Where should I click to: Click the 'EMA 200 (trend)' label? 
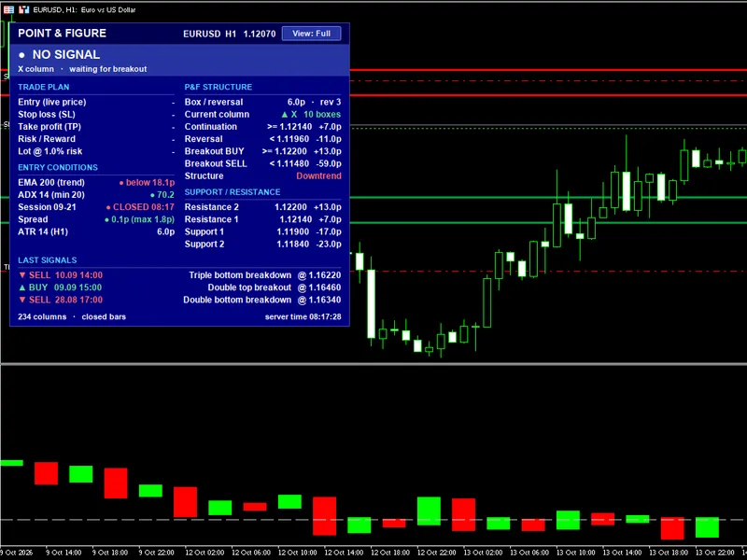[51, 182]
